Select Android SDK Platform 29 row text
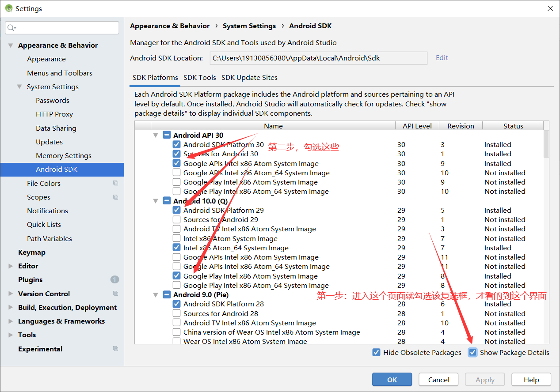The height and width of the screenshot is (392, 560). point(224,210)
